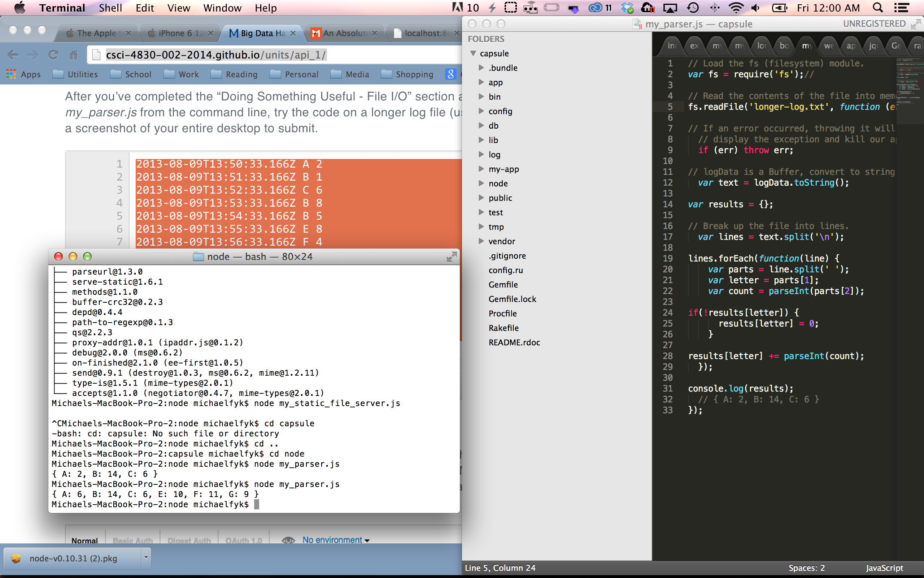924x578 pixels.
Task: Switch to the localhost browser tab
Action: pos(426,33)
